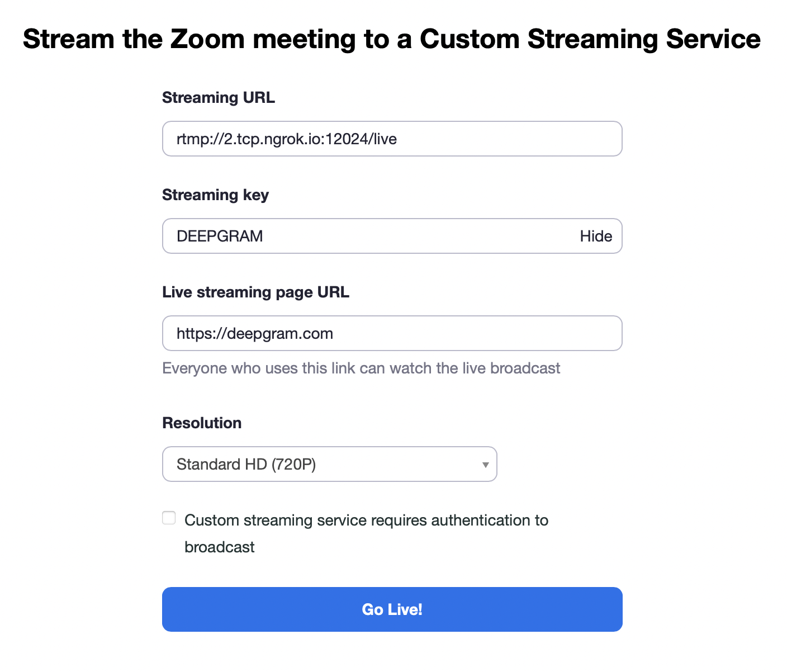787x672 pixels.
Task: Select the rtmp ngrok URL text
Action: pyautogui.click(x=286, y=139)
